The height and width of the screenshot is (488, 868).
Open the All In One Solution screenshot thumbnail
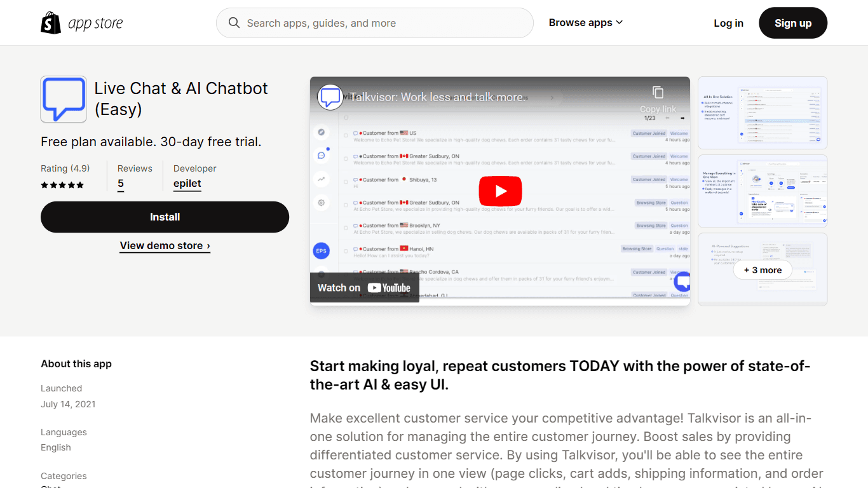coord(763,113)
